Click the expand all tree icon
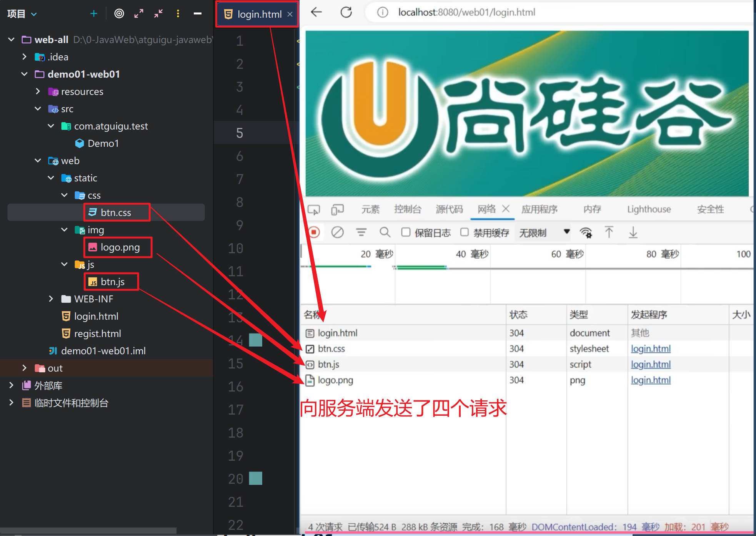 pyautogui.click(x=139, y=14)
